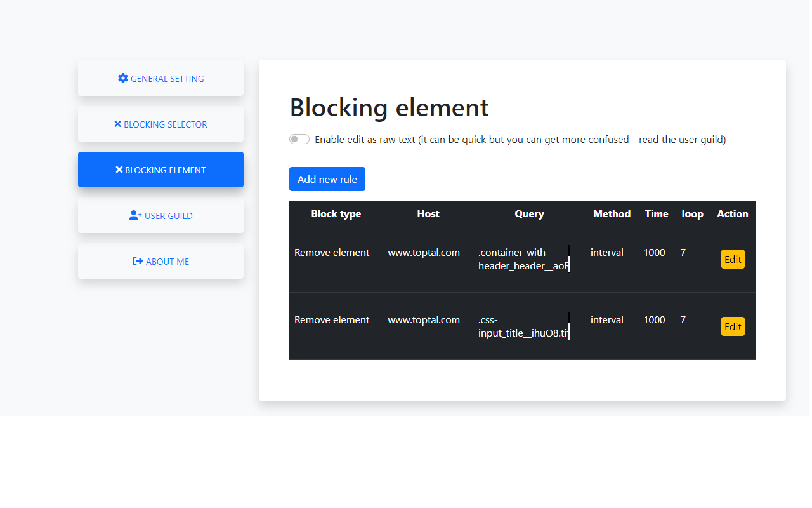Open the User Guild page
This screenshot has width=812, height=508.
[160, 215]
